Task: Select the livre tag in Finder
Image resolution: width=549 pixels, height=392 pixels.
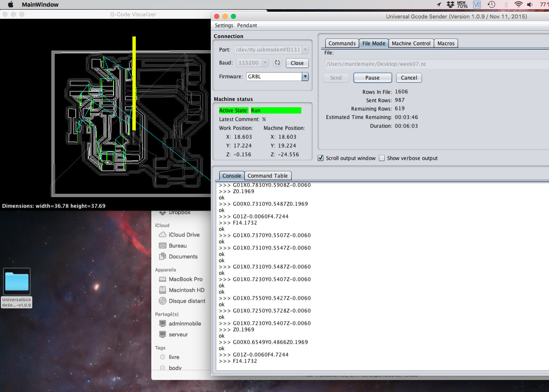Action: 170,357
